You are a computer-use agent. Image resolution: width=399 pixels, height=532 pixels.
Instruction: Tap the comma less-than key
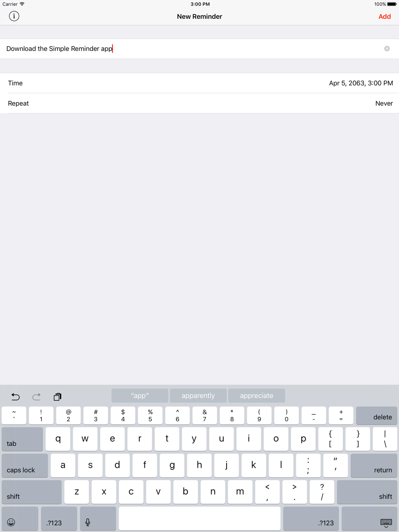point(267,492)
